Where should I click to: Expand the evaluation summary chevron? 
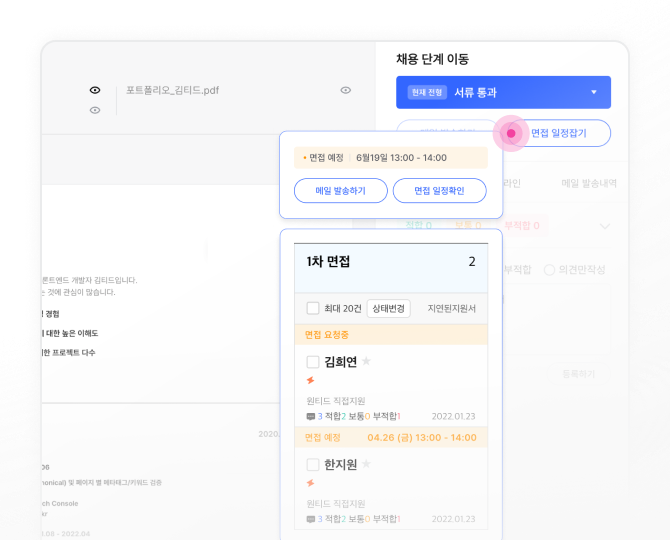pos(605,226)
